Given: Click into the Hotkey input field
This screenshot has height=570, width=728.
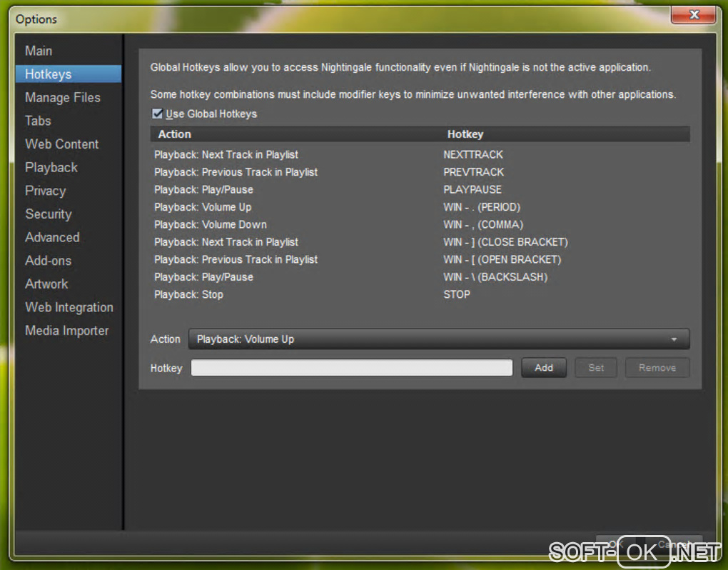Looking at the screenshot, I should [x=351, y=367].
